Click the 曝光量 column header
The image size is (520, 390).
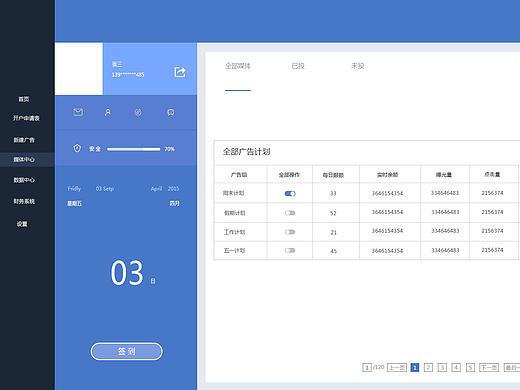tap(444, 175)
